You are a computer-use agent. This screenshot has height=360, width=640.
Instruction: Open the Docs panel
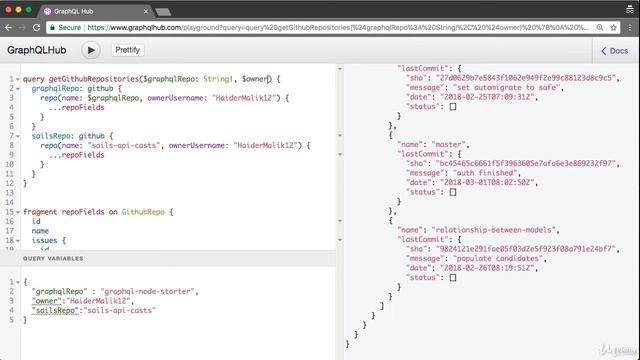(614, 51)
